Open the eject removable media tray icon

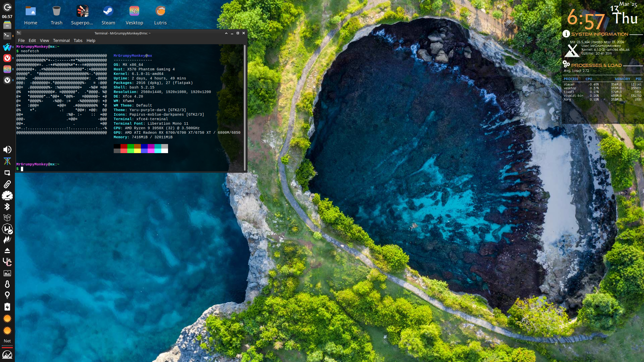7,251
